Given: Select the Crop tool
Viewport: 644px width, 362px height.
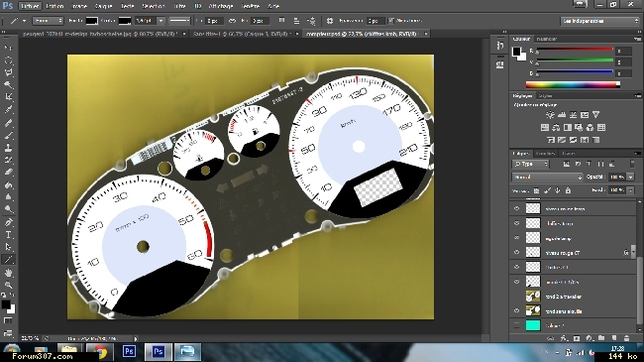Looking at the screenshot, I should coord(8,96).
